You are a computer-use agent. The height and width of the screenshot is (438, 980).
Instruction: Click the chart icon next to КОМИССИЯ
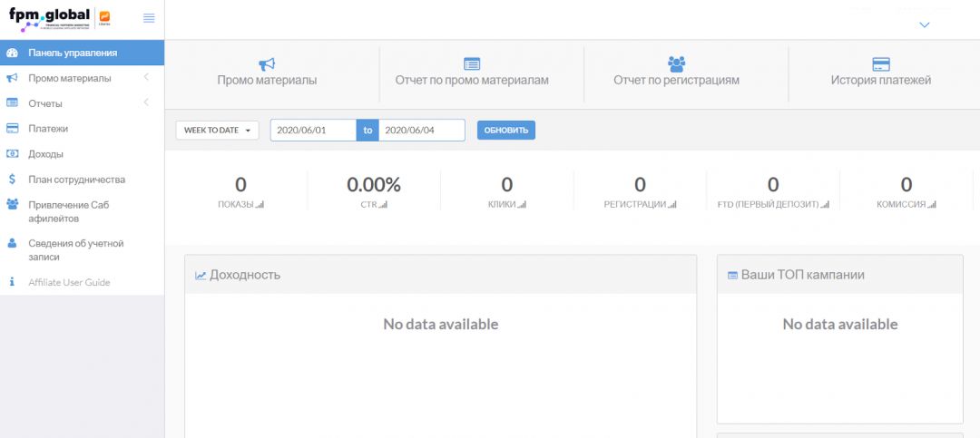[x=932, y=205]
